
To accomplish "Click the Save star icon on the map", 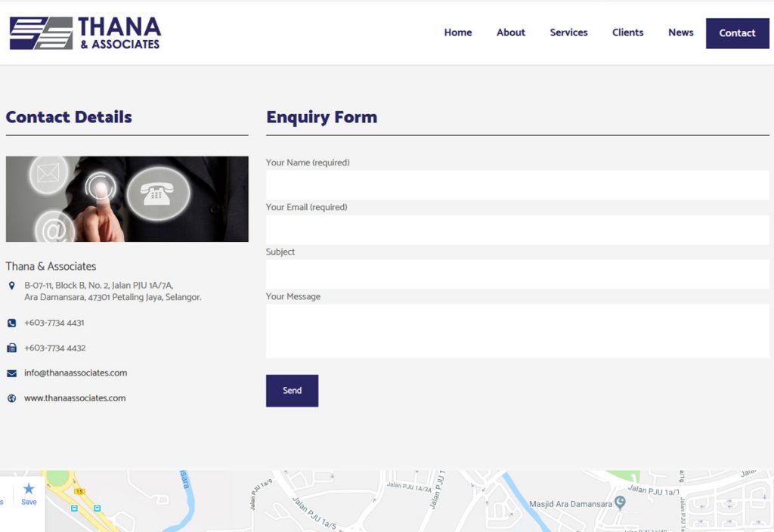I will pos(29,490).
